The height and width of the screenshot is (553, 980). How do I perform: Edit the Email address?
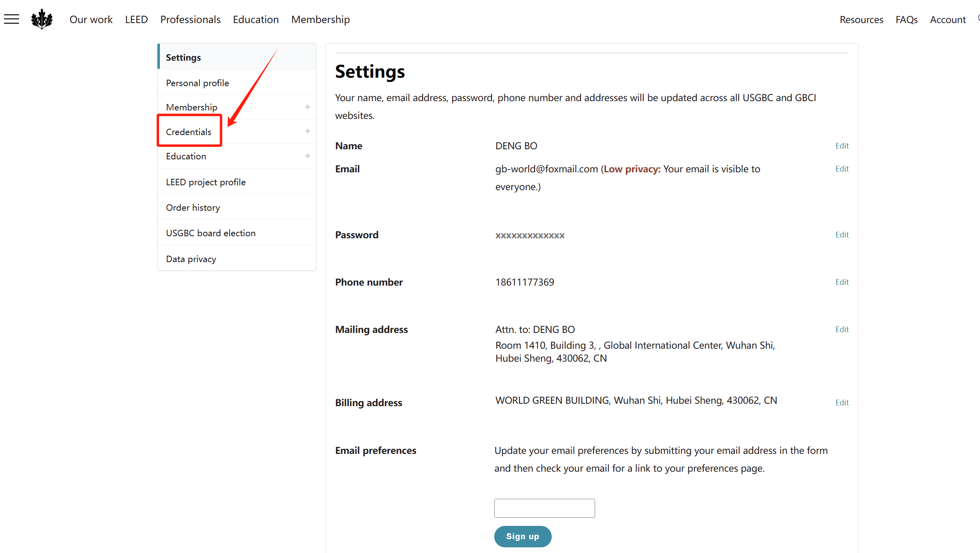point(842,169)
